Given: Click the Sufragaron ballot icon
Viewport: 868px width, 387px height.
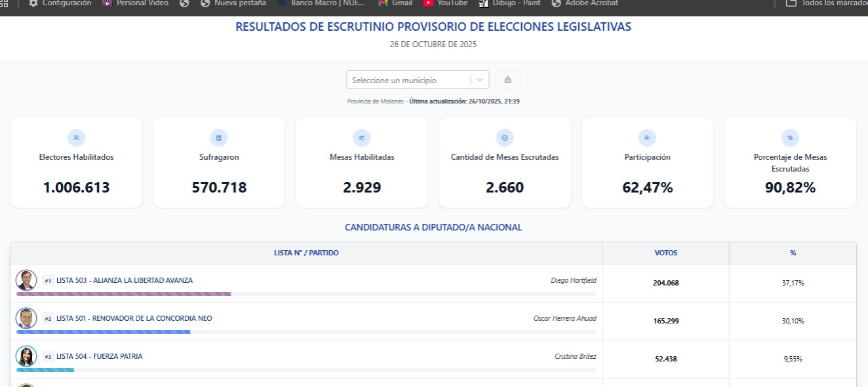Looking at the screenshot, I should pyautogui.click(x=219, y=138).
